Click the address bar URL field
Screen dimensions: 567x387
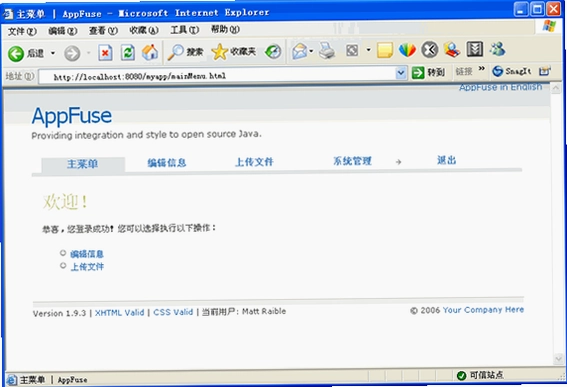coord(217,76)
